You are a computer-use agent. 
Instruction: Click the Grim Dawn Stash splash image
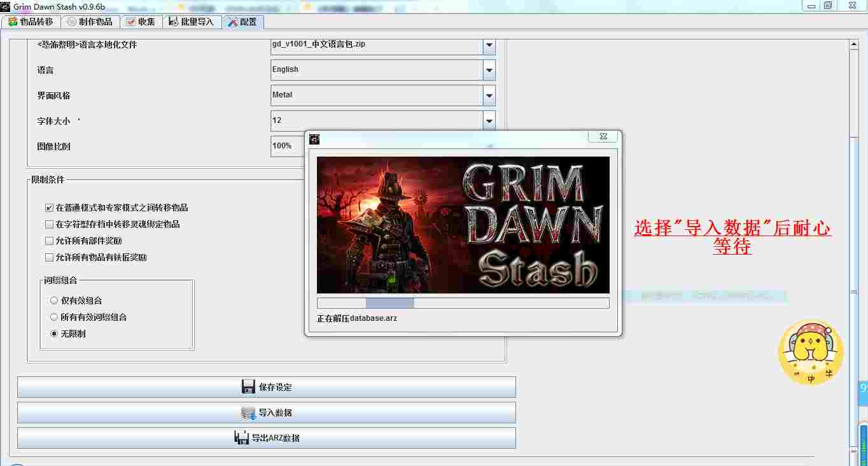(463, 225)
